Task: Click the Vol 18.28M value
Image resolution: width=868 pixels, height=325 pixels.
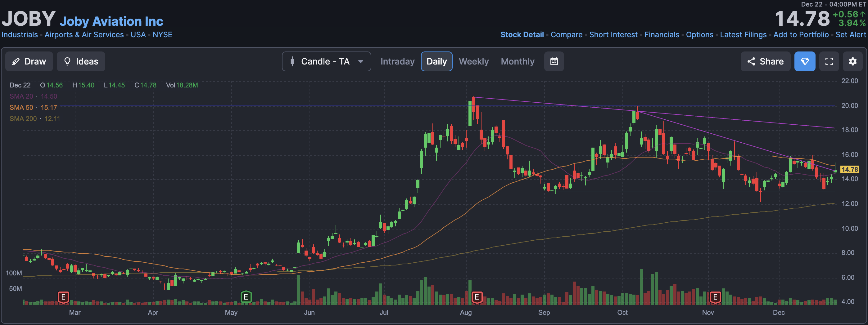Action: [x=182, y=85]
